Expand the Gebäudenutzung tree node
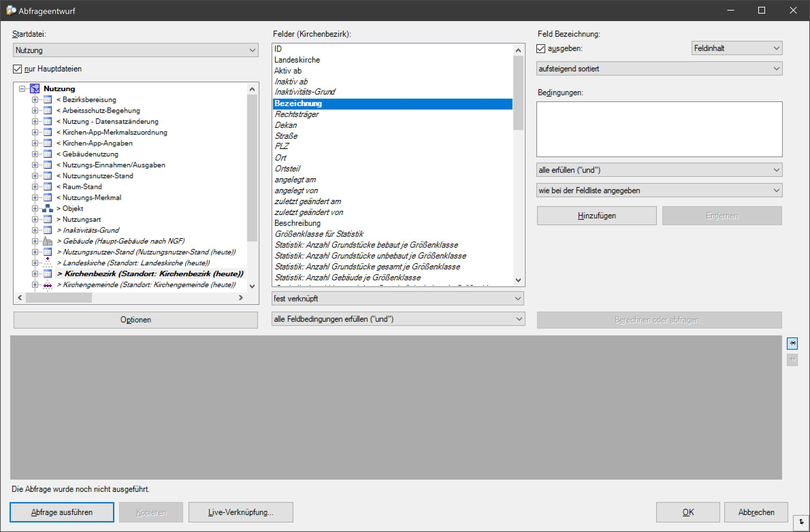 pyautogui.click(x=35, y=154)
